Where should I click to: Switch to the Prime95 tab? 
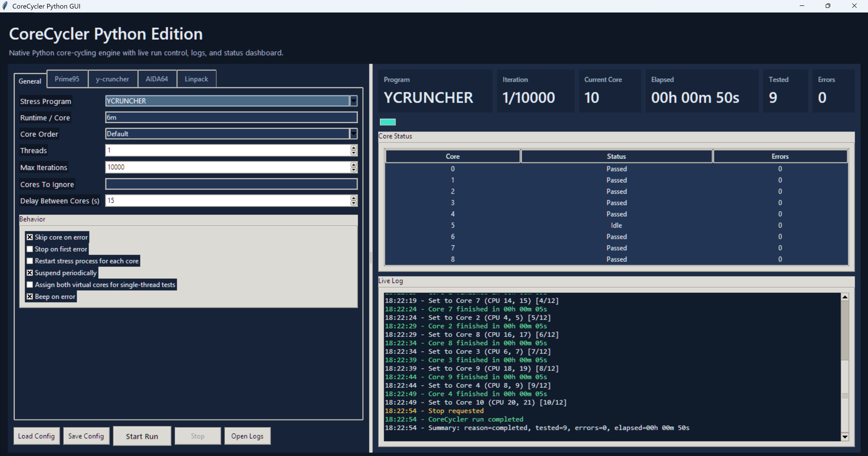(67, 79)
